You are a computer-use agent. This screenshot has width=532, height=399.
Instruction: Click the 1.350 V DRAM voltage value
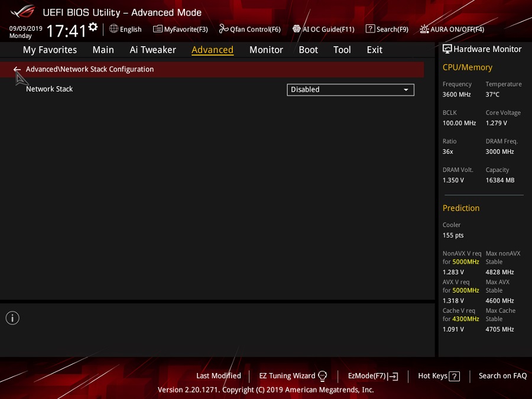pos(453,180)
